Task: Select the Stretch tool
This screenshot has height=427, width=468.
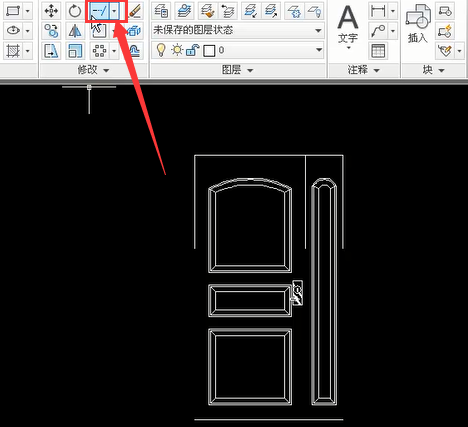Action: (51, 51)
